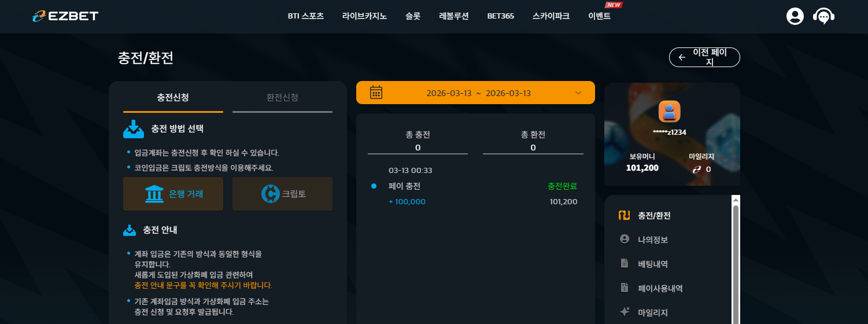Click the EZBET logo
This screenshot has width=868, height=324.
click(x=65, y=16)
